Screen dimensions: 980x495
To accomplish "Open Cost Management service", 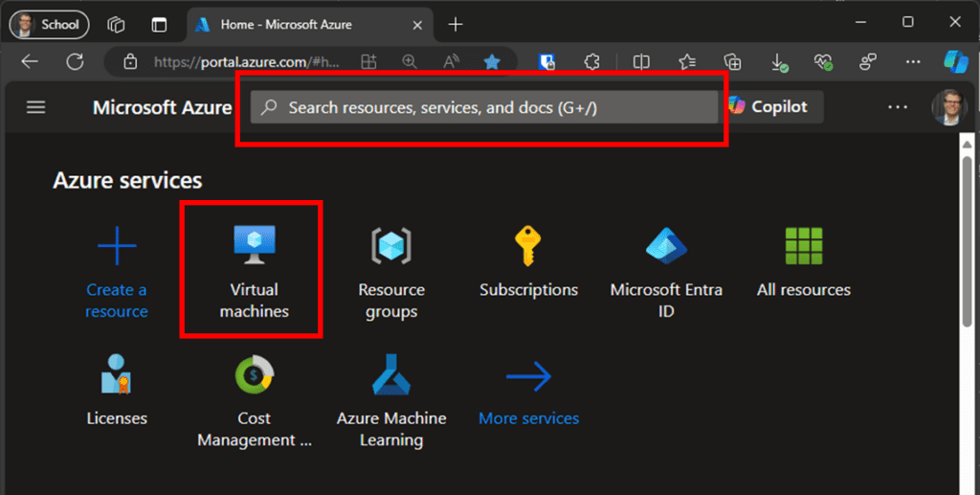I will click(x=254, y=401).
